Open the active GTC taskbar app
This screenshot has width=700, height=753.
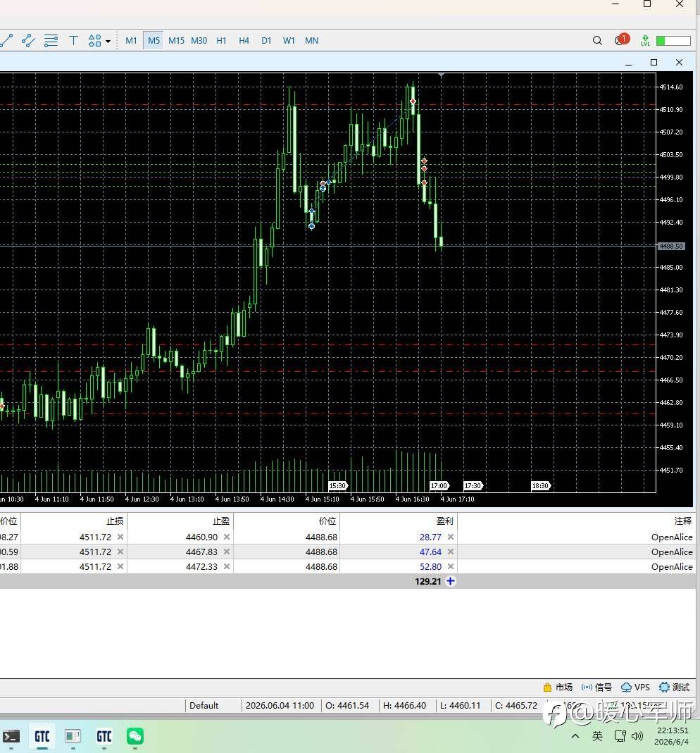(x=42, y=736)
